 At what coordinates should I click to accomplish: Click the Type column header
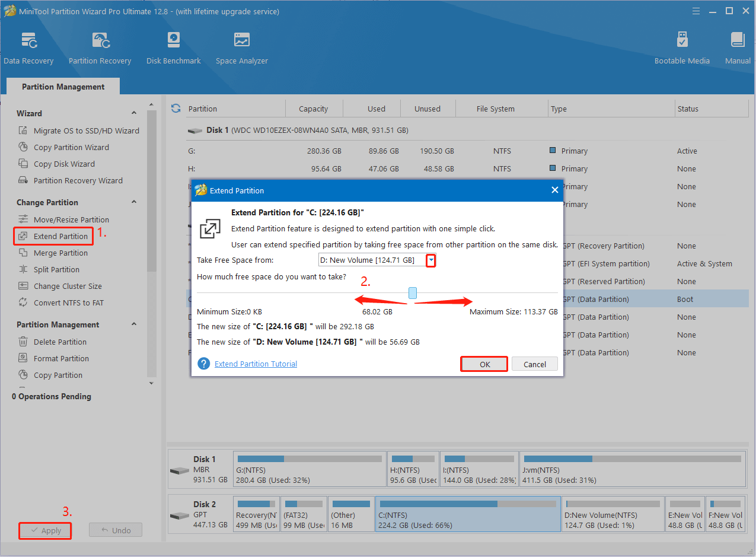(x=611, y=109)
